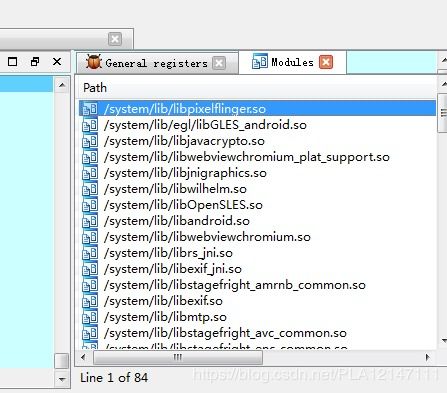This screenshot has width=447, height=393.
Task: Click the Modules list scroll down arrow
Action: click(x=444, y=341)
